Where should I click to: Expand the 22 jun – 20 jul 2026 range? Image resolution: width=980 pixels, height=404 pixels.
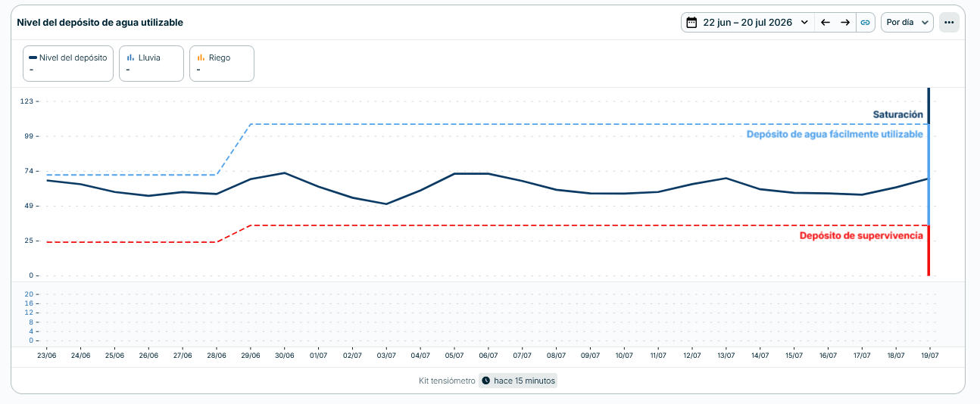747,23
